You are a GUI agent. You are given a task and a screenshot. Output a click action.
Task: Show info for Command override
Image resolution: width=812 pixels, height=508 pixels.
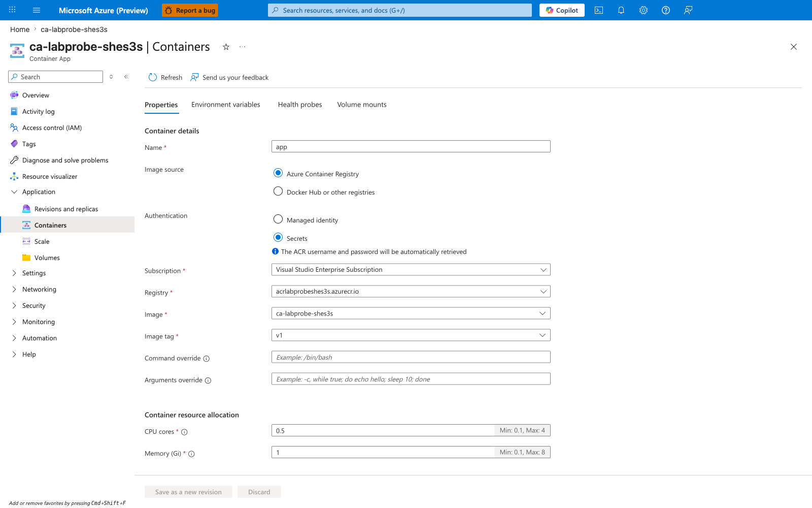click(x=207, y=359)
